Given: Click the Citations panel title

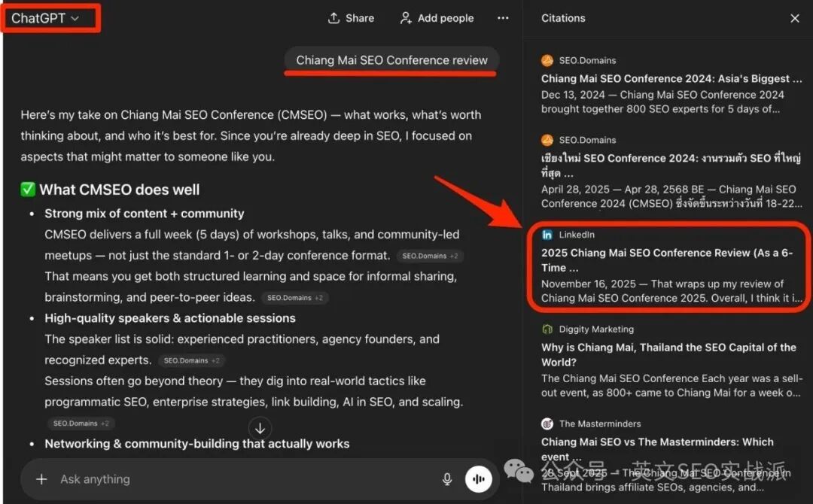Looking at the screenshot, I should 563,18.
